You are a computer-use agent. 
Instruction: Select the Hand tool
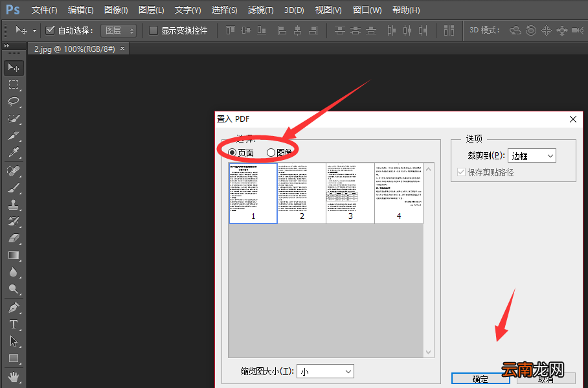click(14, 376)
